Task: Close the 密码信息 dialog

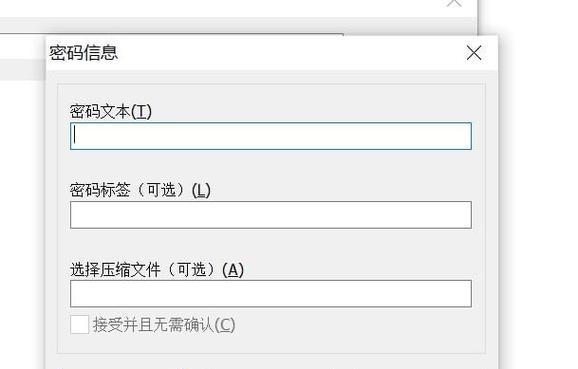Action: click(474, 53)
